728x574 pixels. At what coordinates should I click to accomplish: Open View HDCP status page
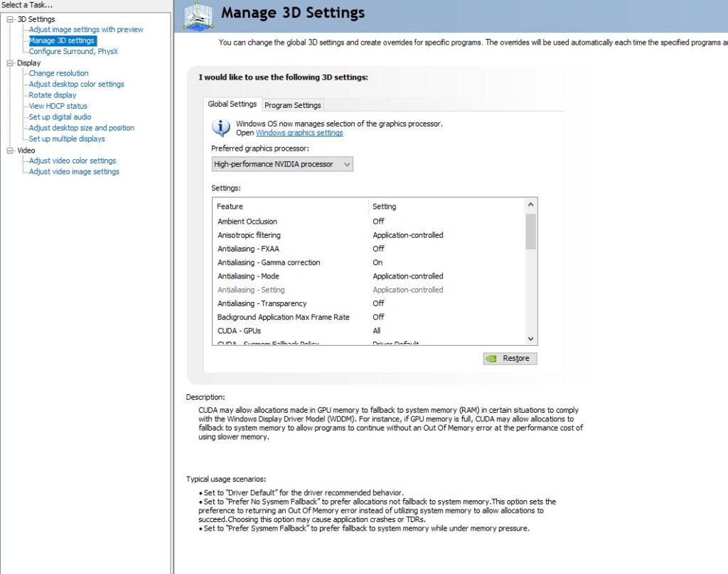click(x=58, y=106)
